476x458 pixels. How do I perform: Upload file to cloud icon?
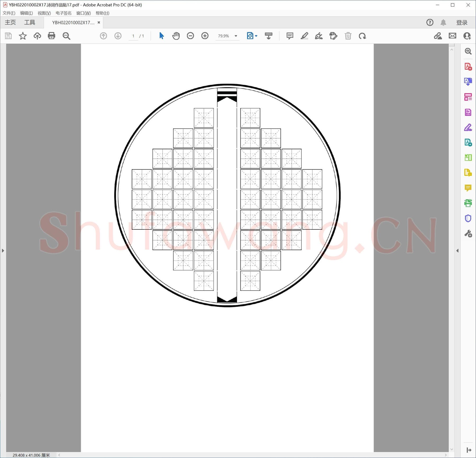click(x=37, y=36)
